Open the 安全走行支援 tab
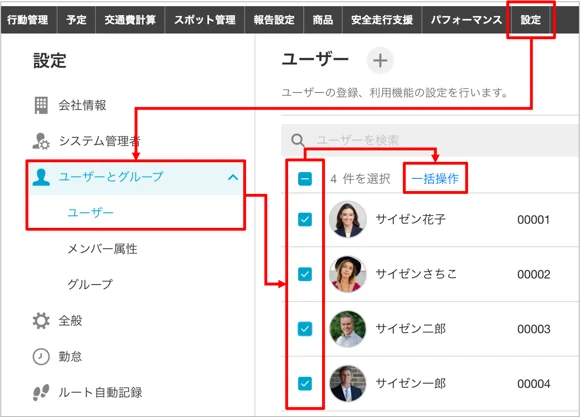Viewport: 580px width, 417px height. [382, 20]
